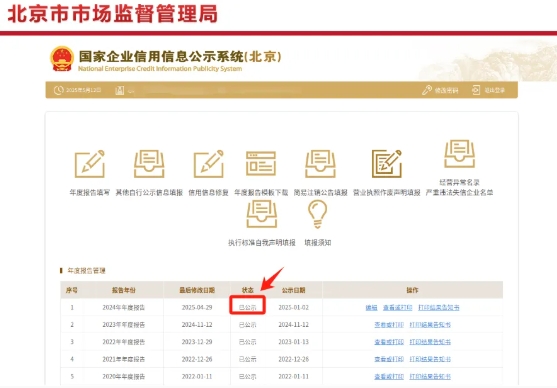Screen dimensions: 557x388
Task: Click 查看或打印 for the 2021 annual report
Action: coord(389,359)
